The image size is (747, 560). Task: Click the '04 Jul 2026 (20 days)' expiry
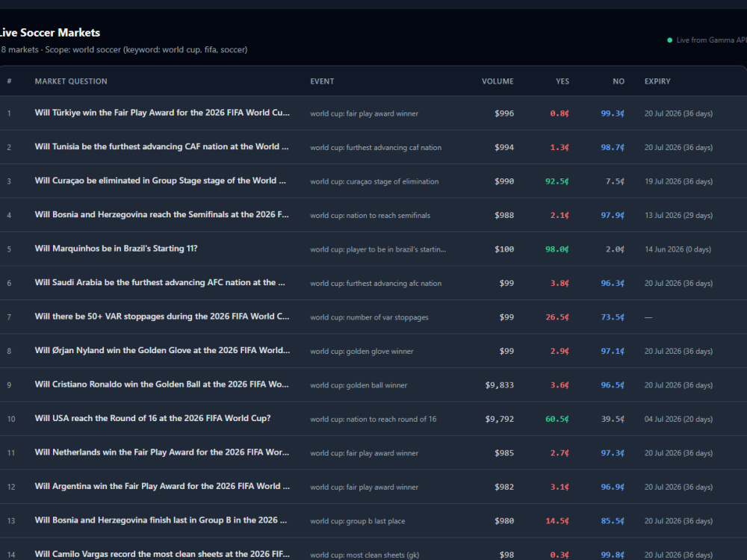[x=679, y=419]
